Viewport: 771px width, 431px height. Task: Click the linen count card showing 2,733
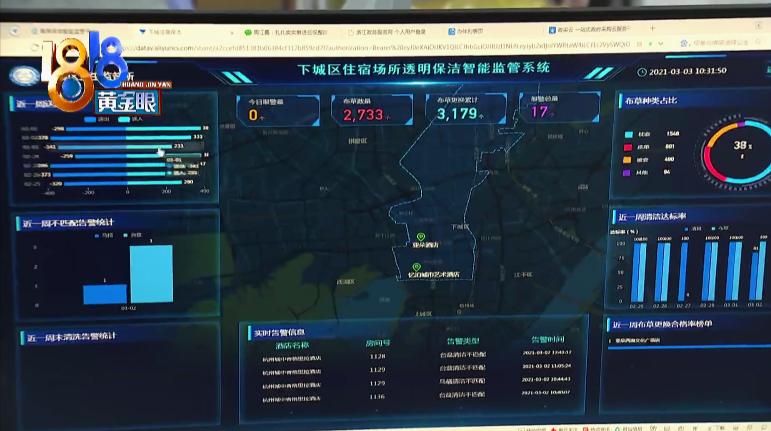372,110
